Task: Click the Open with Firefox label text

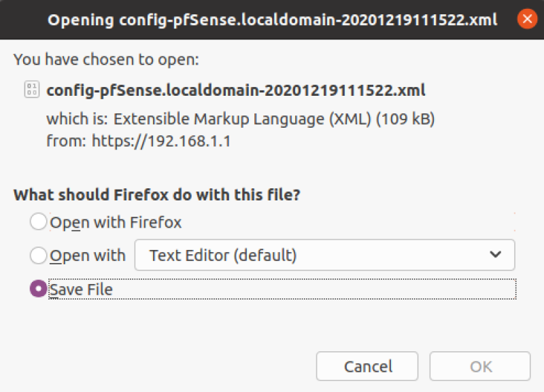Action: 116,222
